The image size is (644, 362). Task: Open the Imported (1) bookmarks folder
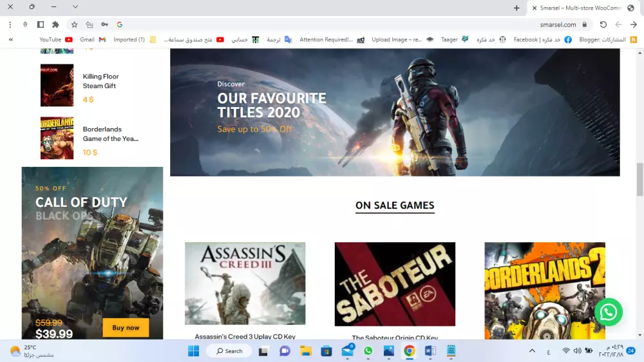click(x=135, y=39)
